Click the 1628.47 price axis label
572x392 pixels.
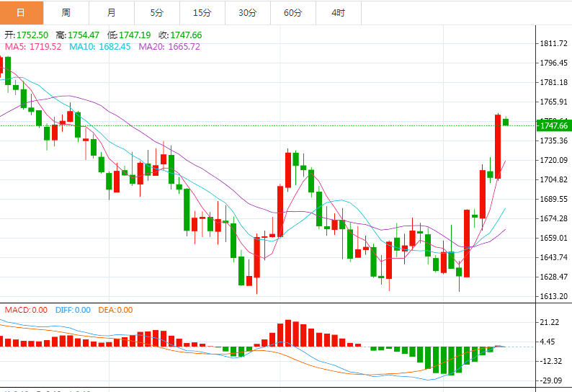[554, 276]
